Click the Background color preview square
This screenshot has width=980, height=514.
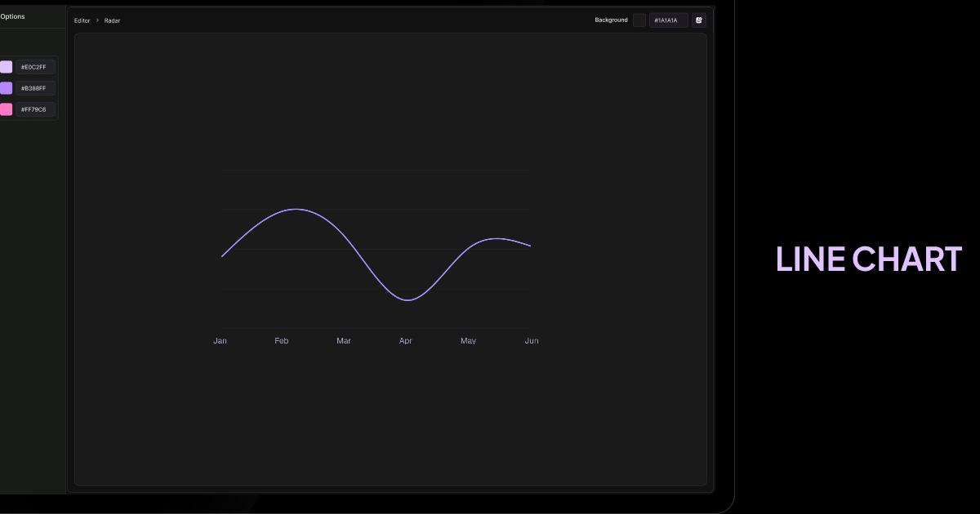click(639, 20)
